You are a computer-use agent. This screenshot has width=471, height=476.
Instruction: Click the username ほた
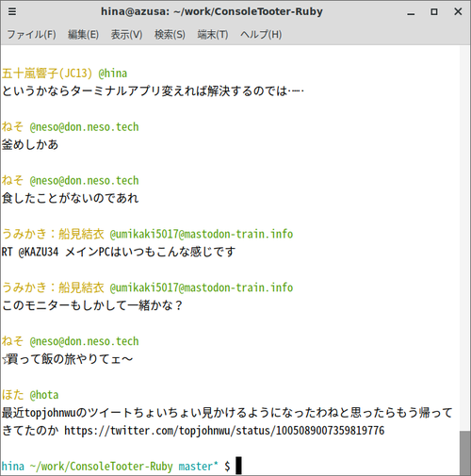point(13,395)
